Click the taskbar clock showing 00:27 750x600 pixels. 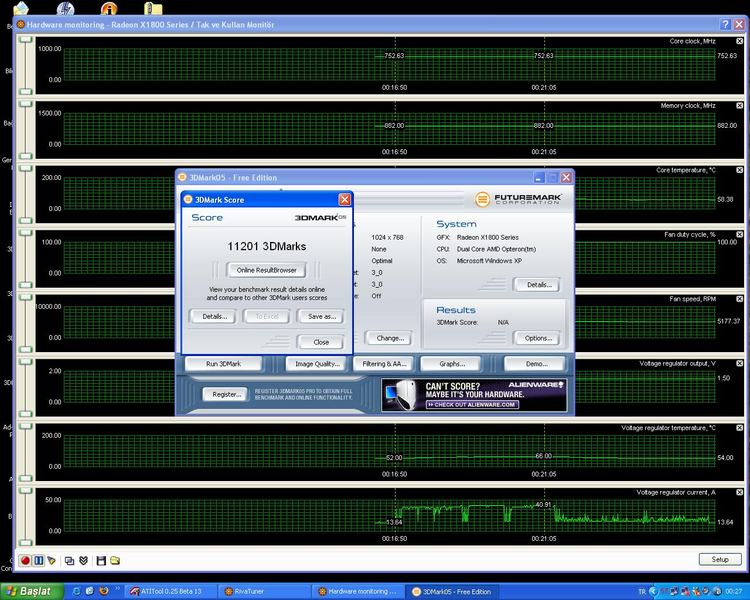click(x=734, y=592)
